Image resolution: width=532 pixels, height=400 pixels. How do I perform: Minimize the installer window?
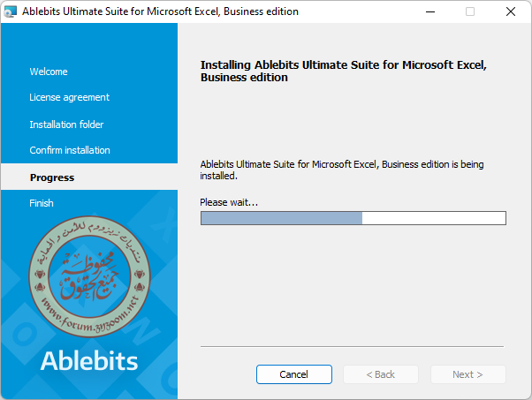[x=430, y=11]
